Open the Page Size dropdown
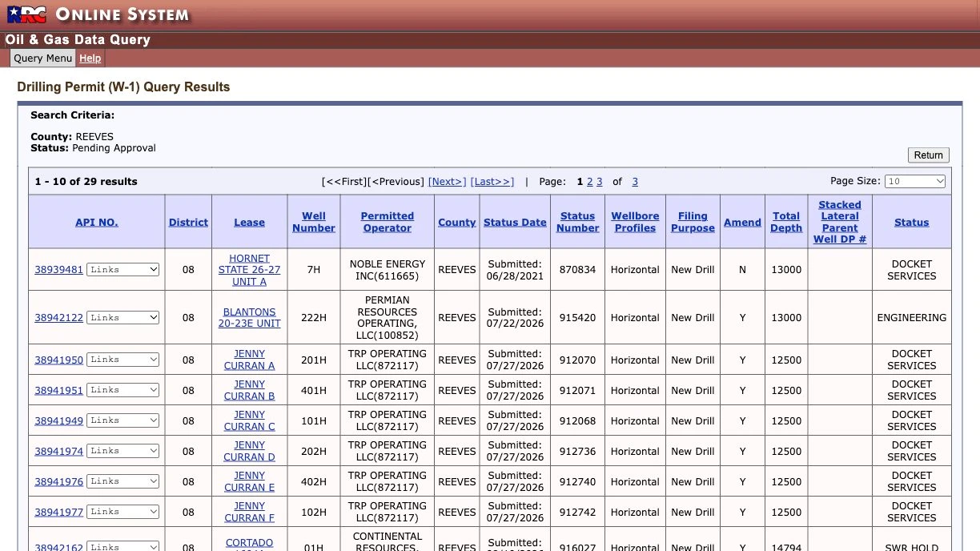The image size is (980, 551). coord(915,182)
